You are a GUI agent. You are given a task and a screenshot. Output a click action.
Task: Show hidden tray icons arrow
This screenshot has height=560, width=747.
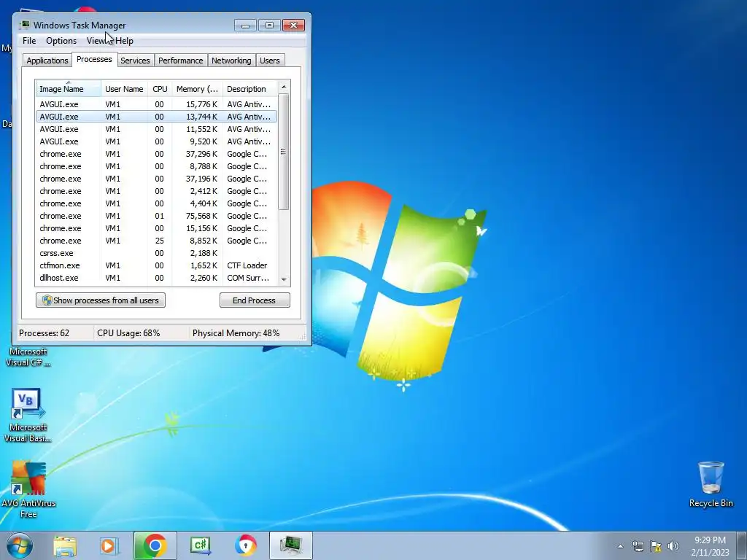point(620,546)
